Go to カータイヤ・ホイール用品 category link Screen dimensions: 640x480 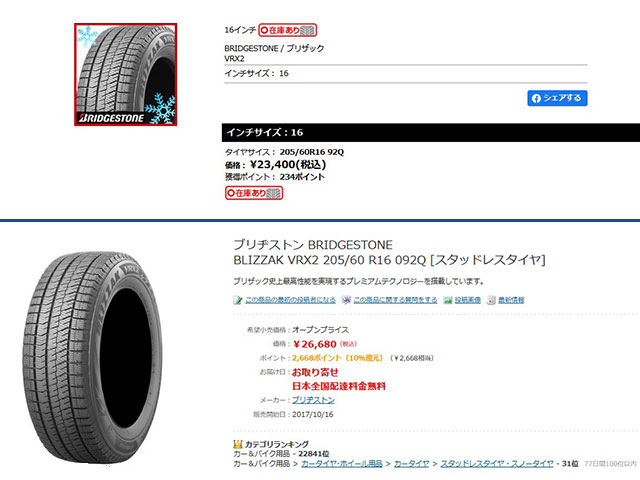(x=342, y=464)
